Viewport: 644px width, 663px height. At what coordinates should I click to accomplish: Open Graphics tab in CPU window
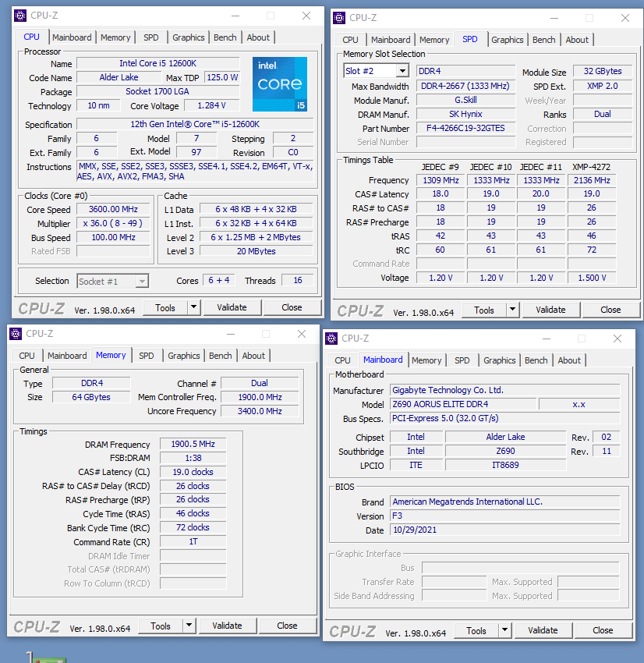[189, 37]
